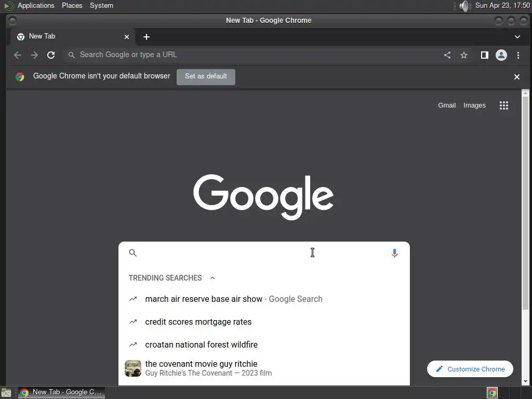Viewport: 532px width, 399px height.
Task: Click the trending arrow beside croatan national forest wildfire
Action: (x=133, y=344)
